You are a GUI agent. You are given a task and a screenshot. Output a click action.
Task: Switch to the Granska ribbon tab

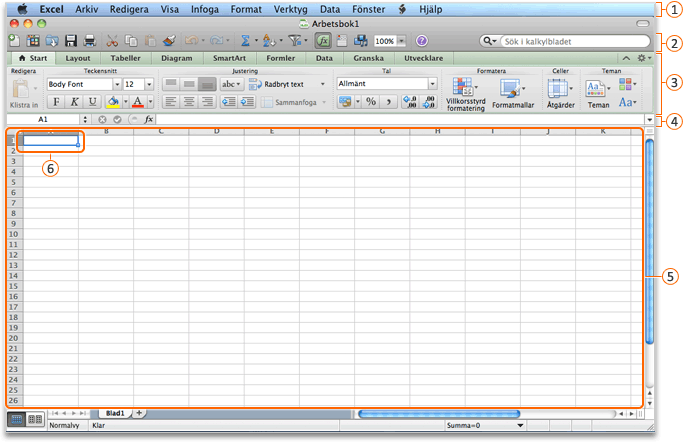coord(369,58)
